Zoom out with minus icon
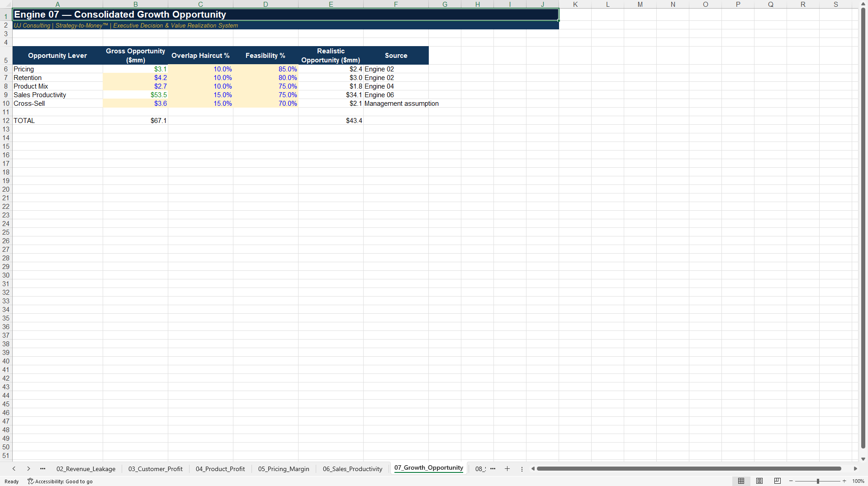 click(791, 481)
